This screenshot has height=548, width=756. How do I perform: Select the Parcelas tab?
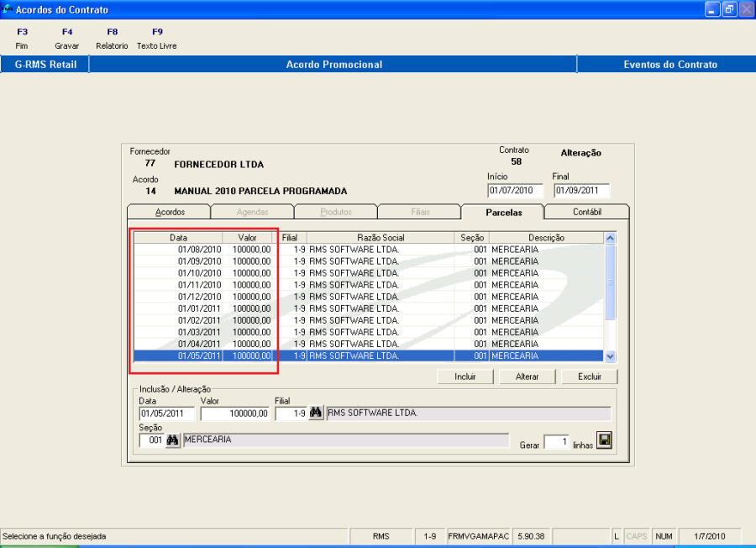coord(503,213)
